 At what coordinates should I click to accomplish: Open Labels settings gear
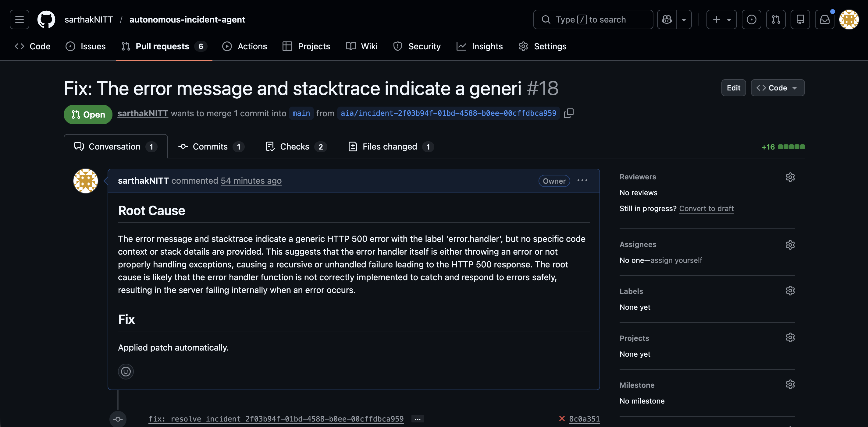(x=790, y=291)
